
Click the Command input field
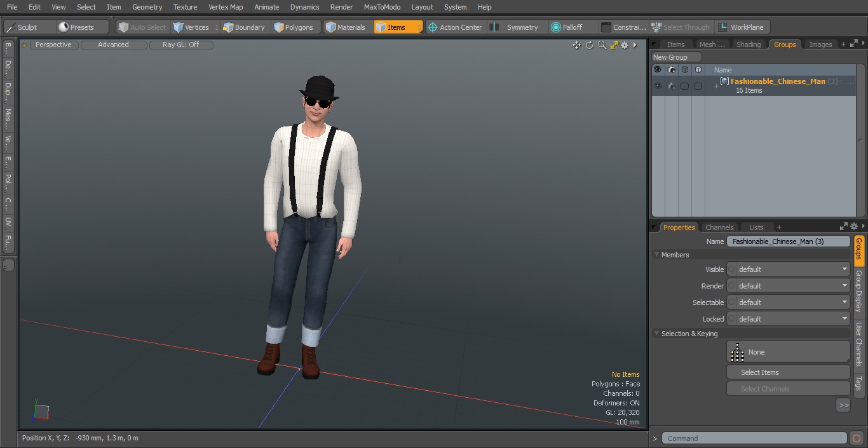(x=754, y=438)
